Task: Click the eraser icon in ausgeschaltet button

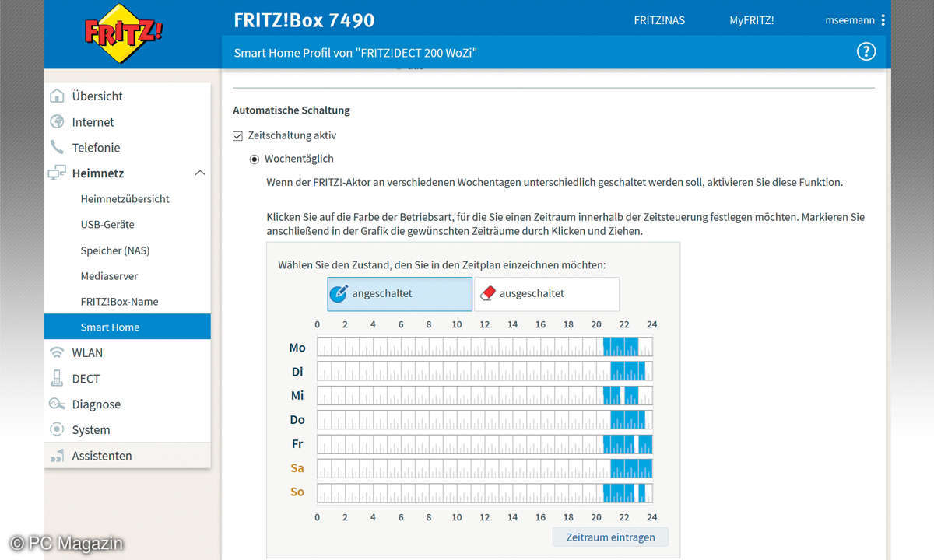Action: point(487,293)
